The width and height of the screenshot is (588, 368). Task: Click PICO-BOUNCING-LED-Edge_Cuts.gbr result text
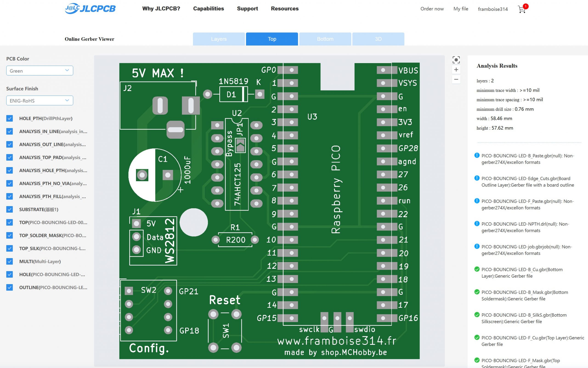pos(528,182)
